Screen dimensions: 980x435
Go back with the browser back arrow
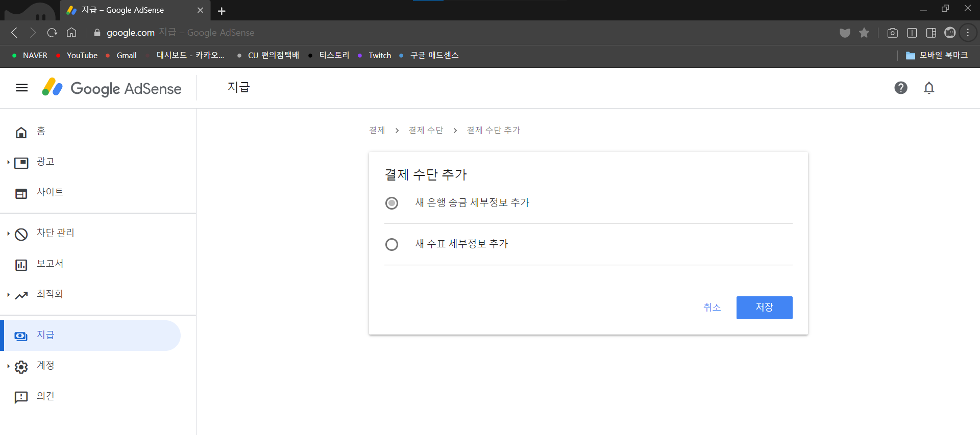pos(14,33)
